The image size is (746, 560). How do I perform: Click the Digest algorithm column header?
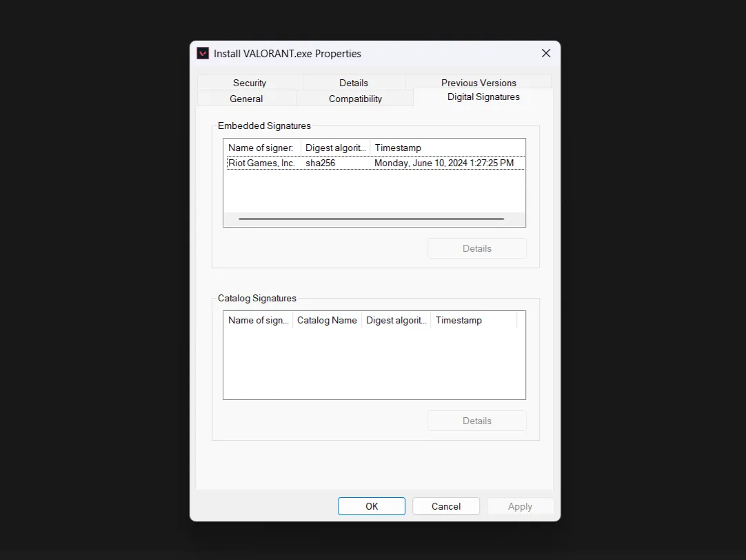[335, 148]
